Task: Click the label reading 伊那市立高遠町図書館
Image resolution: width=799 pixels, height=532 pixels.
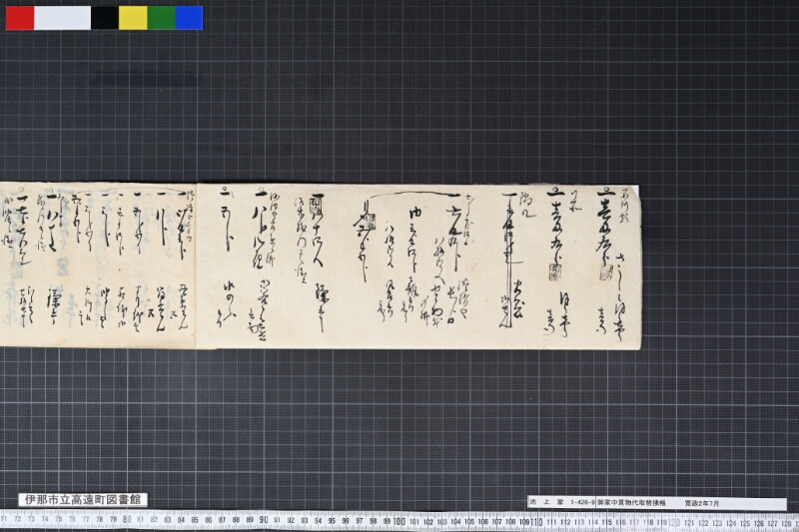Action: coord(83,499)
